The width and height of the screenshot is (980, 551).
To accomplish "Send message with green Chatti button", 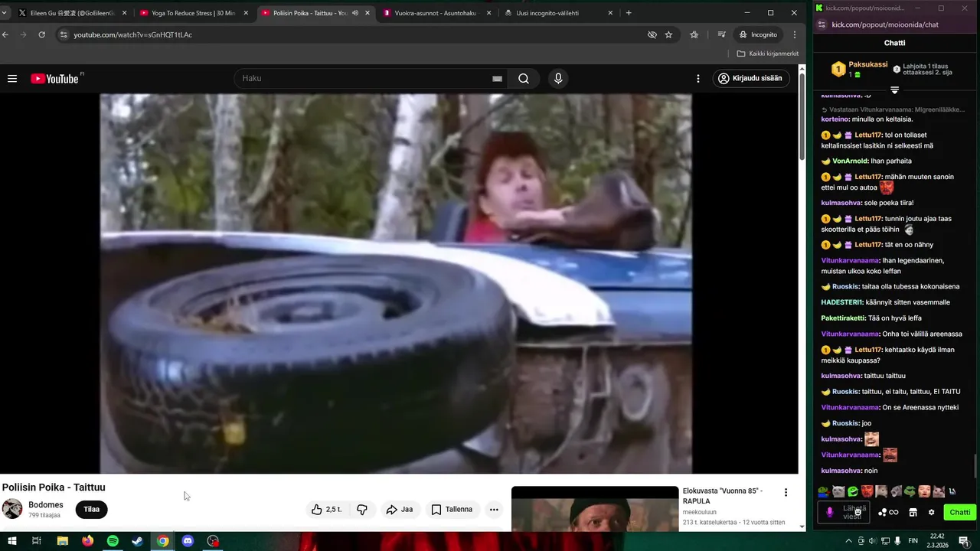I will pyautogui.click(x=959, y=513).
